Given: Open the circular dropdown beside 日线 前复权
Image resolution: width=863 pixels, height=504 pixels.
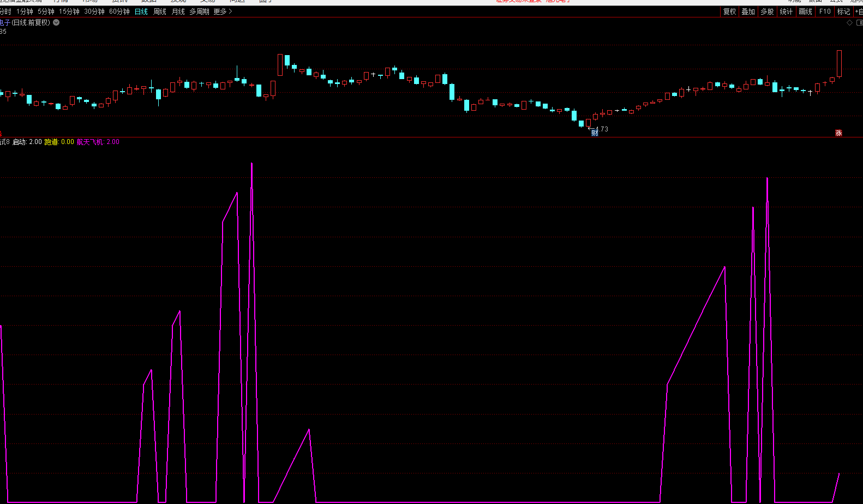Looking at the screenshot, I should [x=56, y=23].
